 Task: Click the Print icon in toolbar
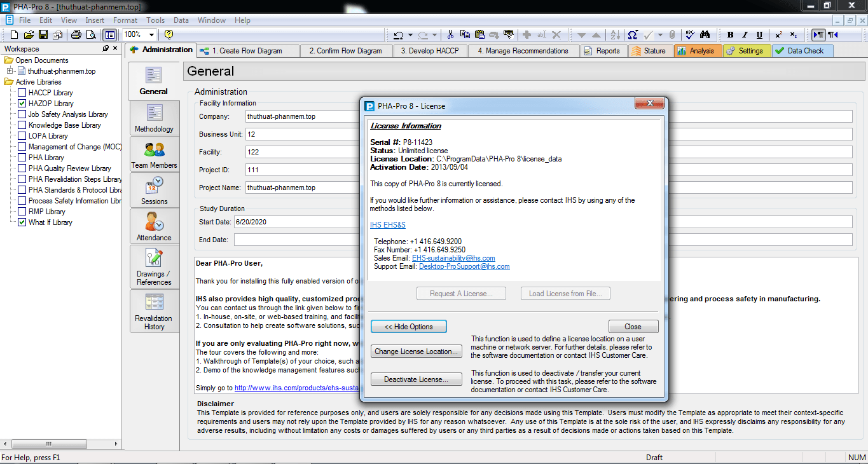[x=76, y=35]
